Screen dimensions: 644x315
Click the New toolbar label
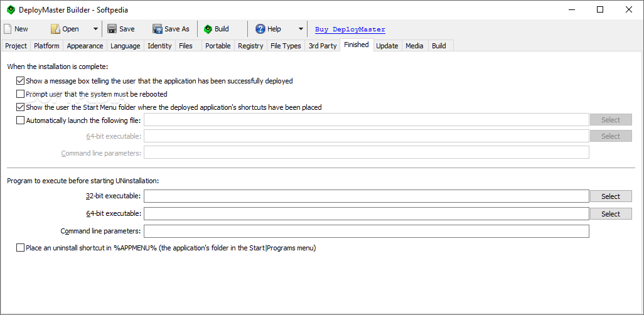pyautogui.click(x=21, y=29)
